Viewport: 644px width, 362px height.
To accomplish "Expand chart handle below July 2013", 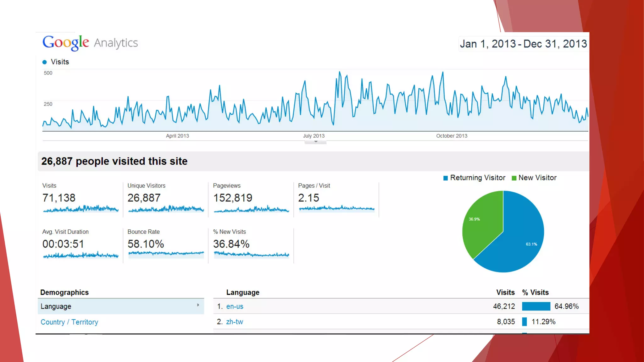I will (x=315, y=142).
